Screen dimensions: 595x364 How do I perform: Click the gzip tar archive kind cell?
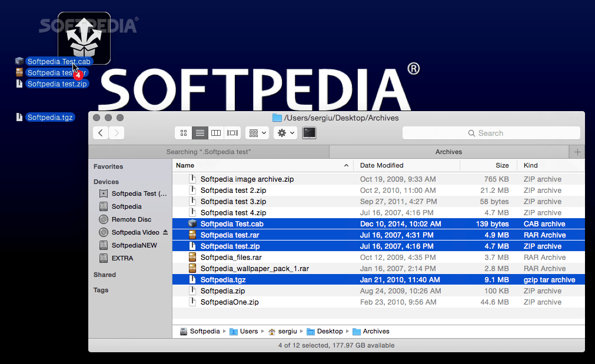point(550,280)
